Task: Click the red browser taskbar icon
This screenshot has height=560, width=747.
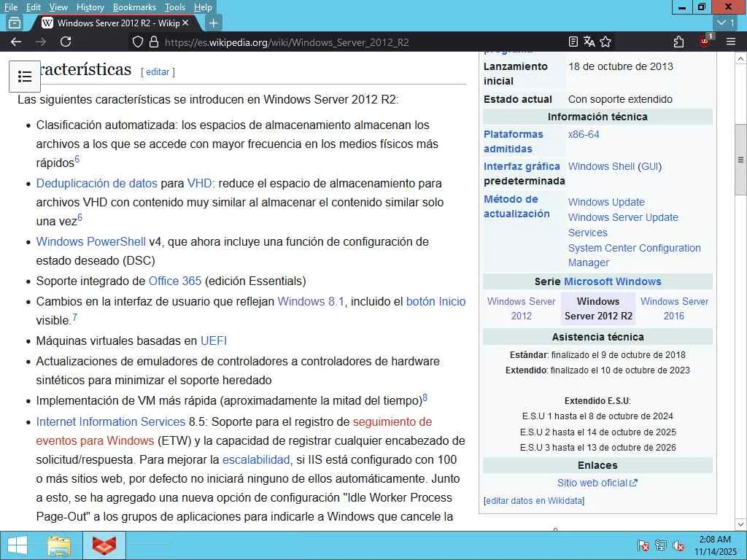Action: [104, 545]
